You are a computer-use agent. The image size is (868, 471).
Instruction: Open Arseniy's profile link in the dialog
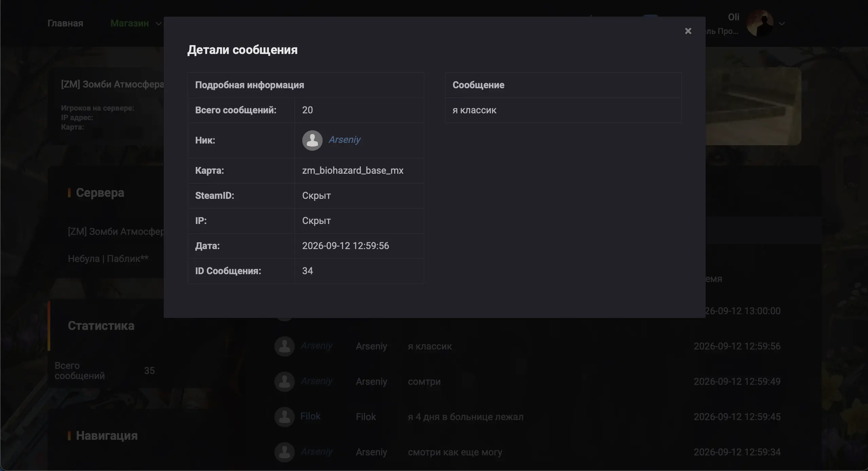(344, 140)
